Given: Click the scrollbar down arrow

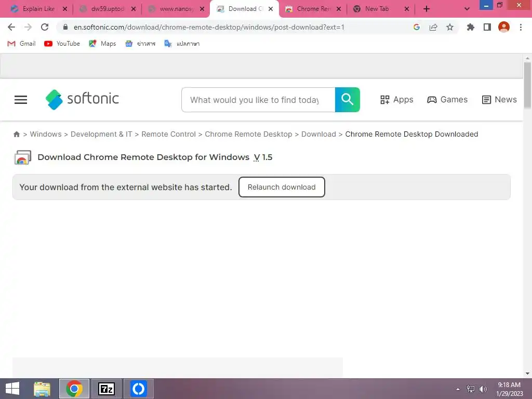Looking at the screenshot, I should 527,374.
